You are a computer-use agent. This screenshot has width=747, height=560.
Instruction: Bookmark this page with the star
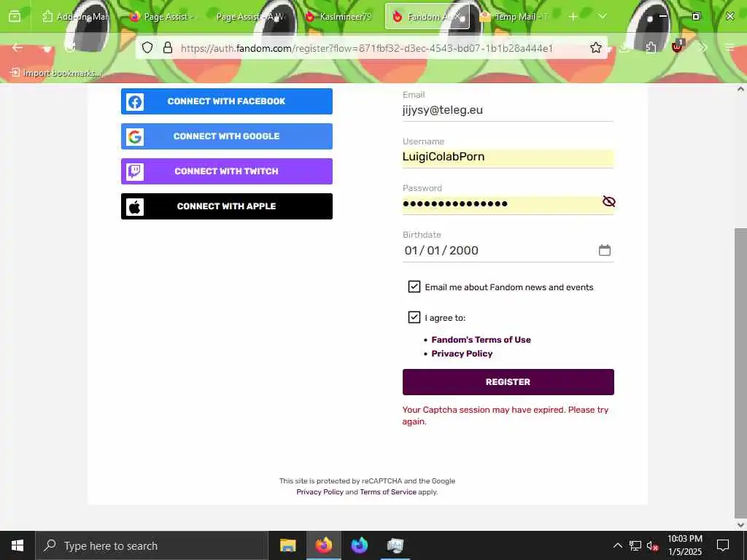(595, 47)
